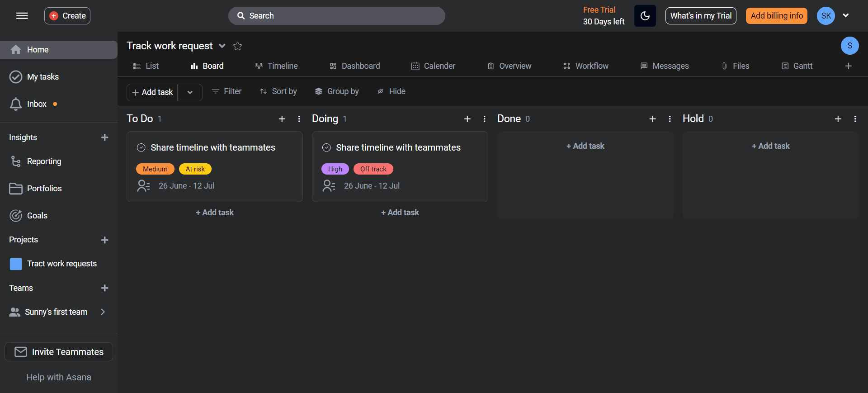The height and width of the screenshot is (393, 868).
Task: Click Invite Teammates button
Action: [59, 352]
